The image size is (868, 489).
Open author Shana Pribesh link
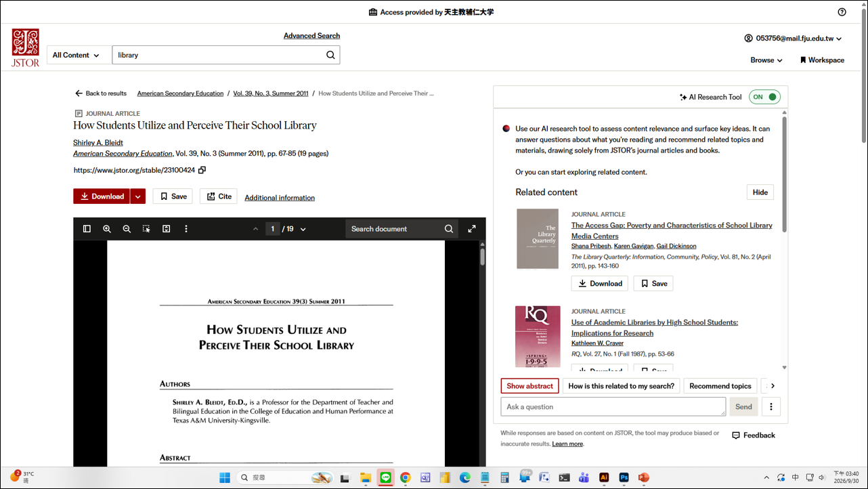[x=591, y=246]
